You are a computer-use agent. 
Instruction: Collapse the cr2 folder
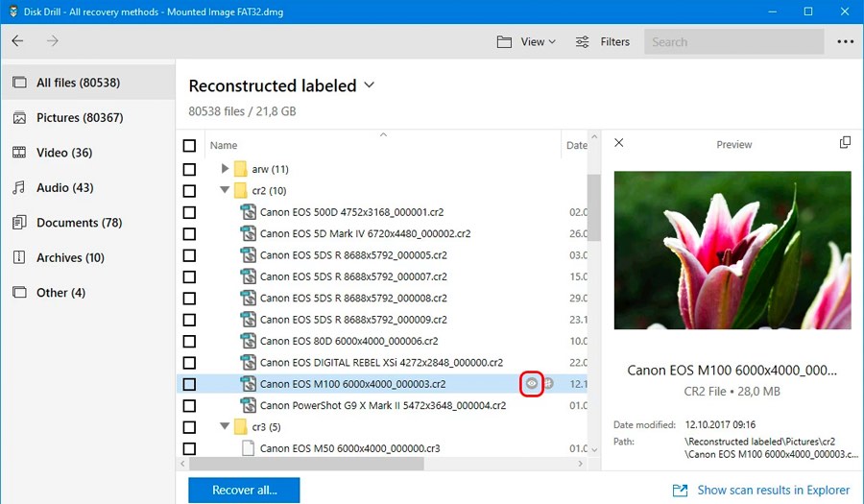[226, 190]
